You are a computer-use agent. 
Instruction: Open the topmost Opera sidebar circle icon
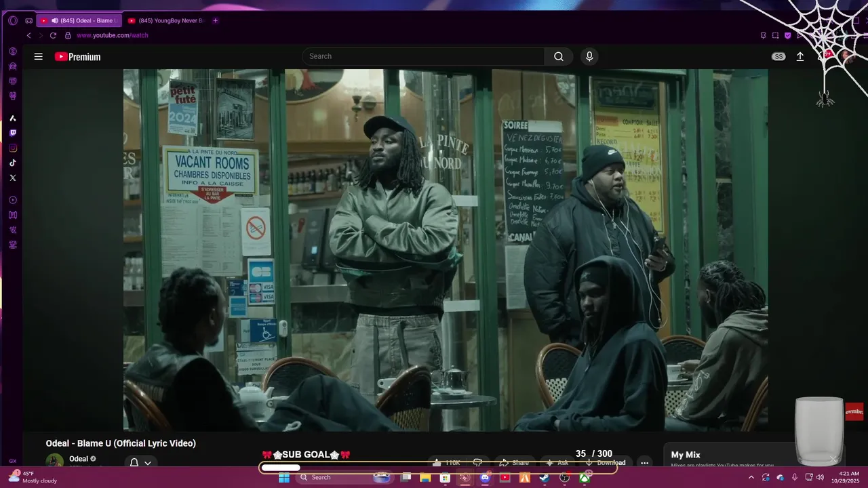tap(12, 52)
